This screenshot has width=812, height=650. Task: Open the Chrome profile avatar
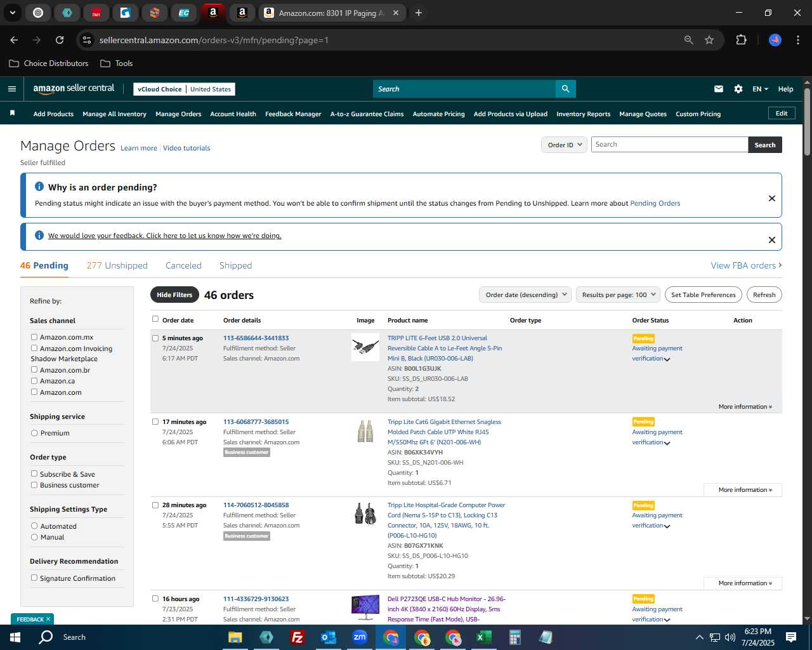coord(775,40)
